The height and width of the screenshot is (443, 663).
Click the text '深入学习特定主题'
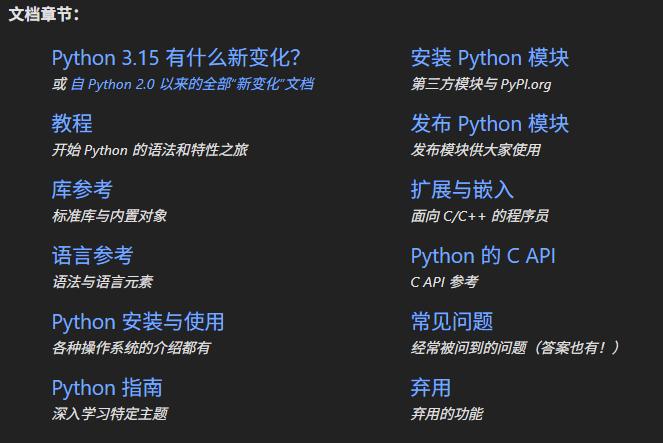(x=110, y=414)
